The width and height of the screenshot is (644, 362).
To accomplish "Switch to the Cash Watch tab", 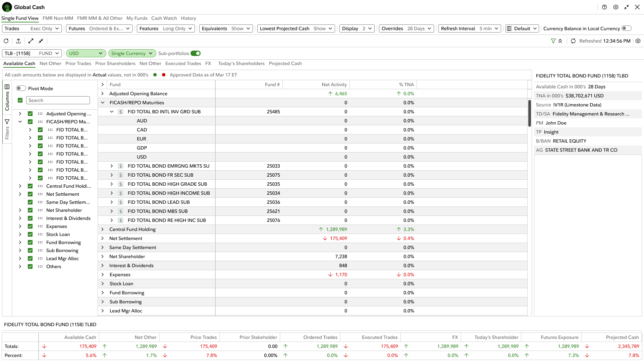I will pyautogui.click(x=164, y=18).
